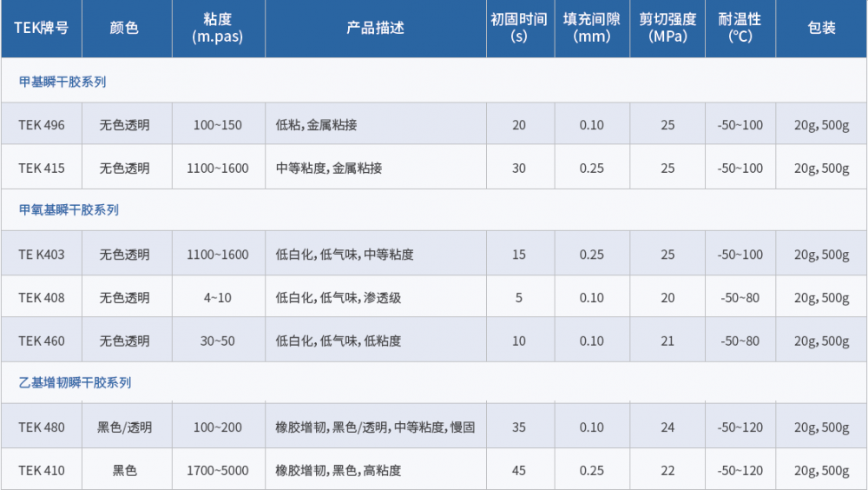Select the 粘度 (m.pas) column header
This screenshot has height=490, width=868.
217,28
